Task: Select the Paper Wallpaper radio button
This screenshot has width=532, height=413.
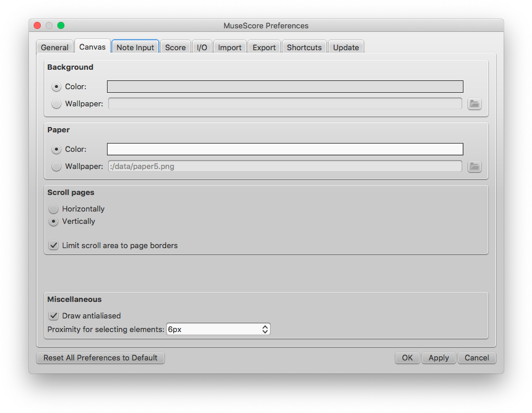Action: coord(56,167)
